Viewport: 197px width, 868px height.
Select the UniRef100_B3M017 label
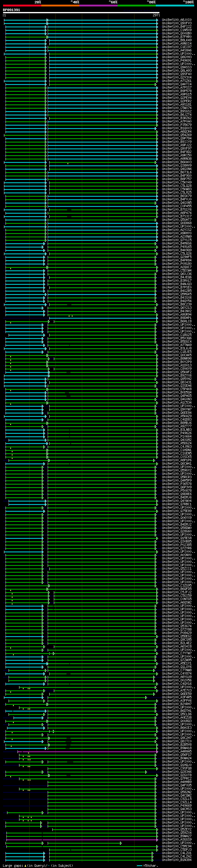[176, 280]
